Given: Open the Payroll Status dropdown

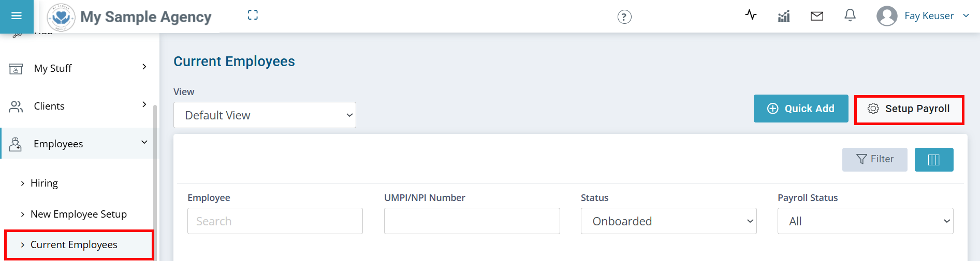Looking at the screenshot, I should 865,221.
